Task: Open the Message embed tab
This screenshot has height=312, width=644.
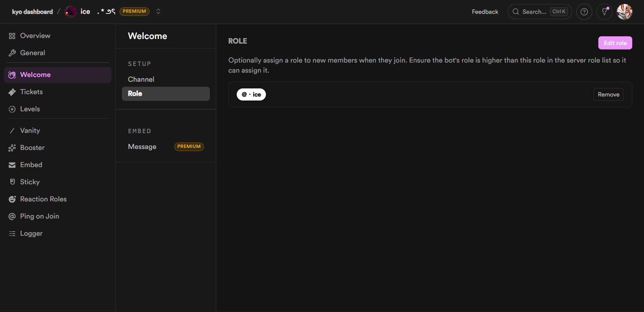Action: [x=166, y=147]
